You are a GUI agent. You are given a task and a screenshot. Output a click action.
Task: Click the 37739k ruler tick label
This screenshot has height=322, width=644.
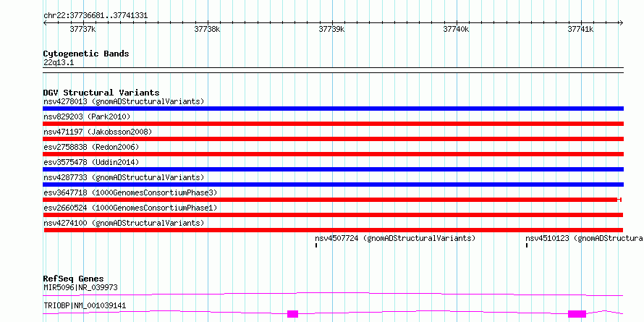coord(331,29)
